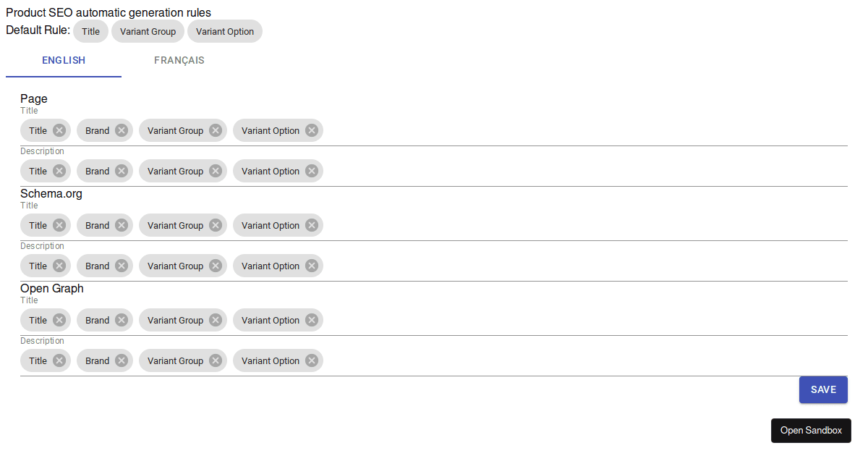Remove the Brand chip from Page Title
This screenshot has width=868, height=456.
tap(120, 130)
